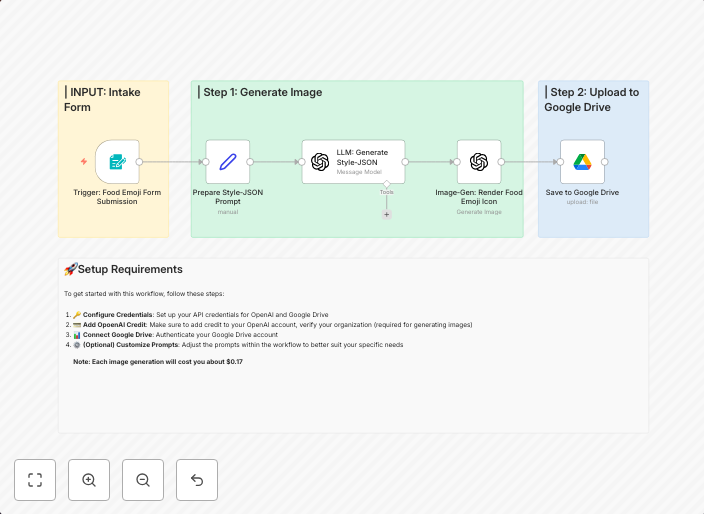Zoom in on the workflow canvas
This screenshot has height=514, width=704.
point(89,480)
